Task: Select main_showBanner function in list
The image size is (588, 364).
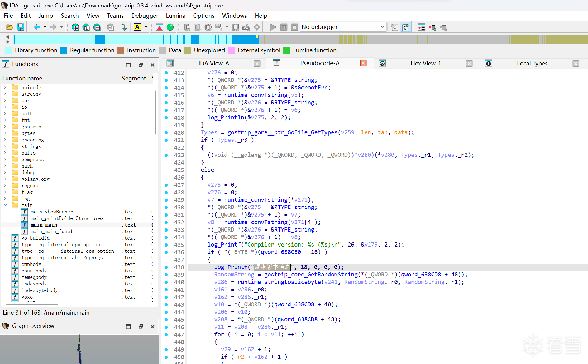Action: (52, 212)
